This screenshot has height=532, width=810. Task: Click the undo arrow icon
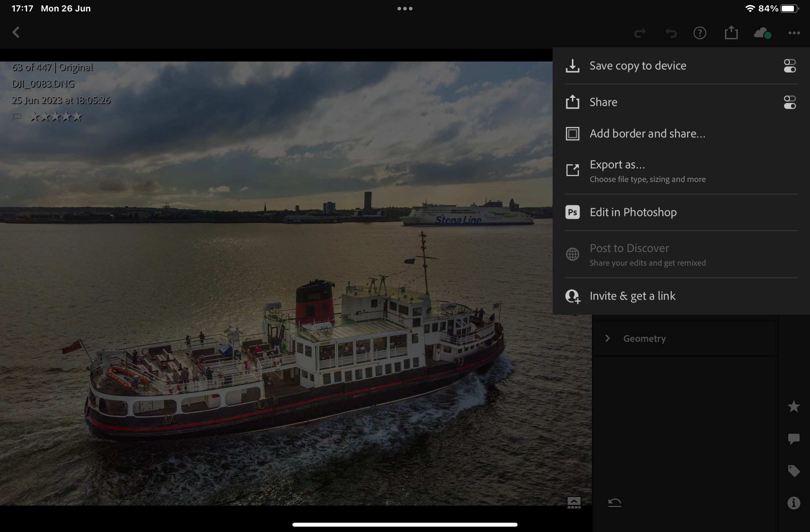click(671, 33)
